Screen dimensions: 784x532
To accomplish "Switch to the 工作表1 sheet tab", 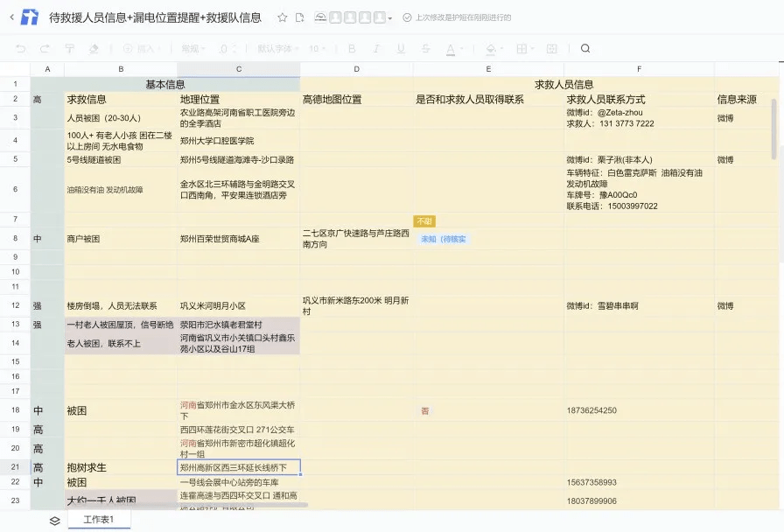I will point(99,520).
